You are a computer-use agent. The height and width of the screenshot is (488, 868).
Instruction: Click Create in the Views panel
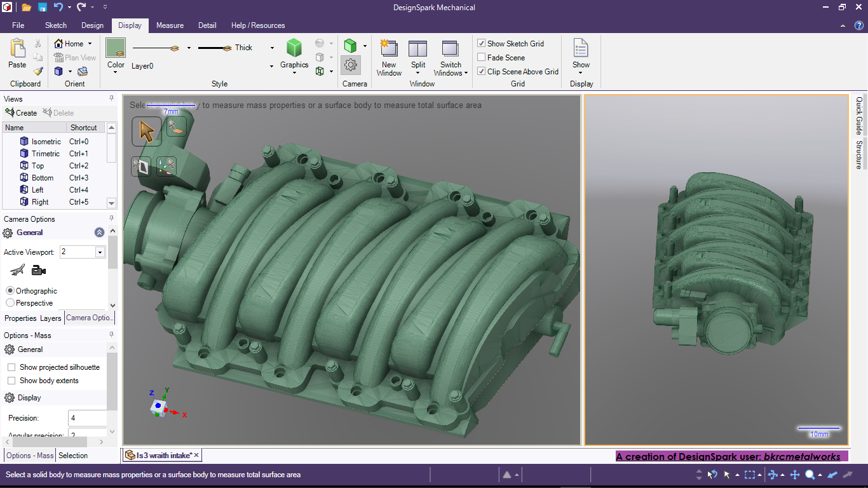tap(21, 113)
